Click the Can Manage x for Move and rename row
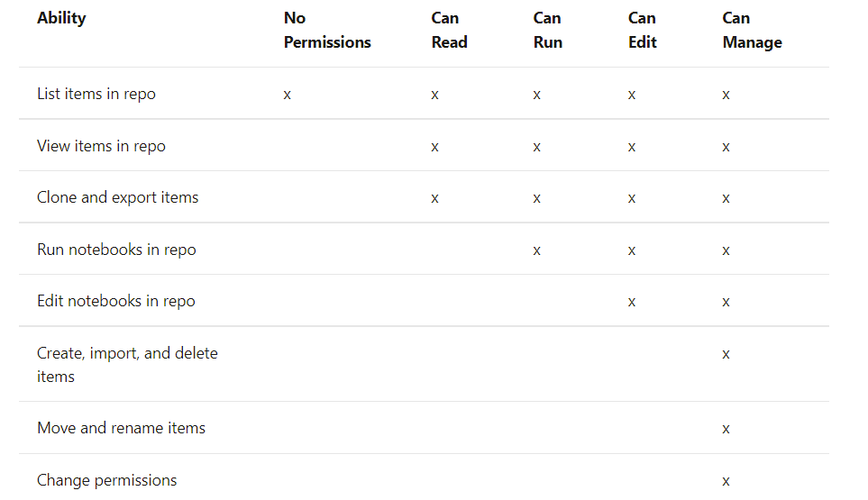This screenshot has width=868, height=500. click(726, 429)
